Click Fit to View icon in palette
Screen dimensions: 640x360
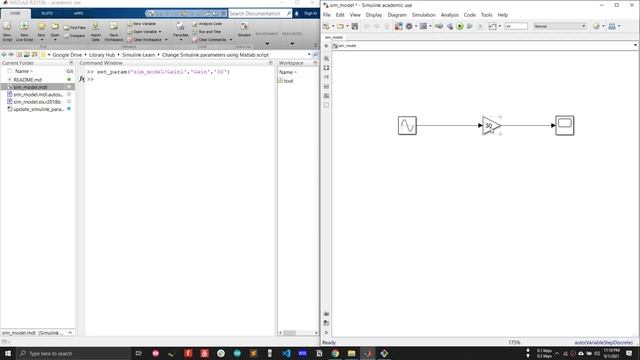click(326, 68)
